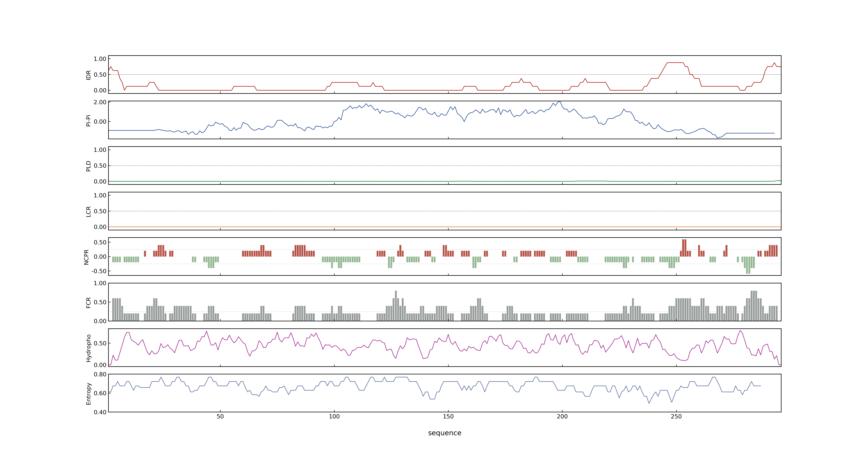This screenshot has width=868, height=463.
Task: Click the x-axis tick label 100
Action: tap(334, 416)
